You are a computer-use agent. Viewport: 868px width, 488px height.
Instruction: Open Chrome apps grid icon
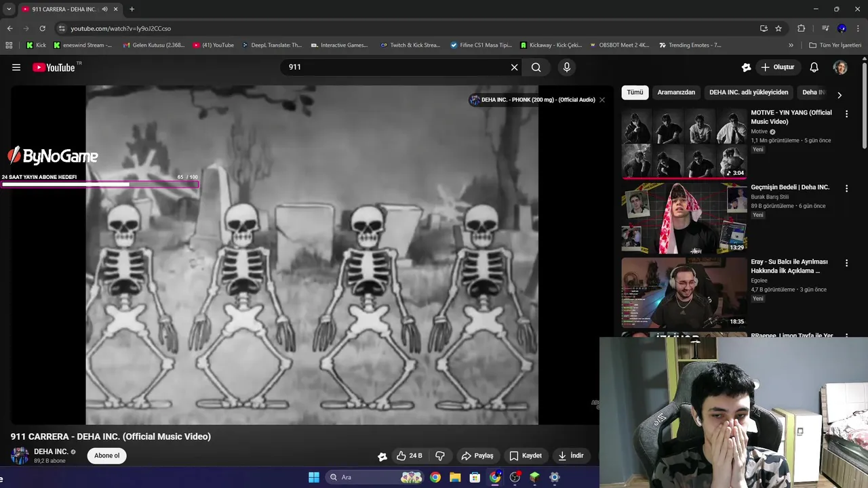9,45
